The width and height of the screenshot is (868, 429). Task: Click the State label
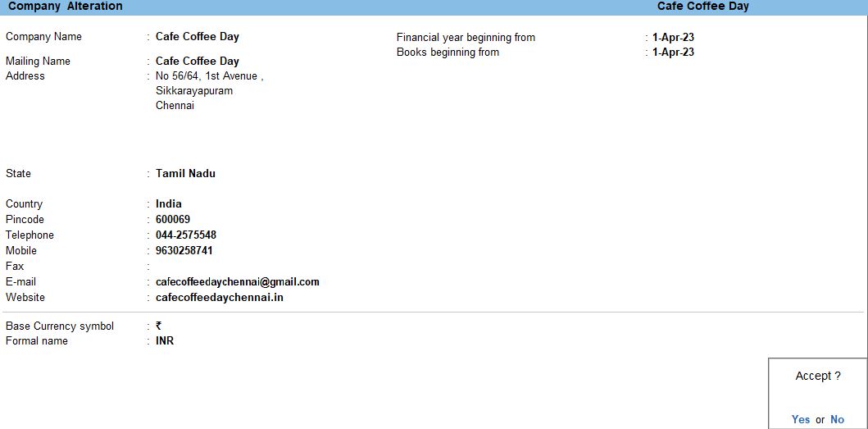(x=18, y=173)
